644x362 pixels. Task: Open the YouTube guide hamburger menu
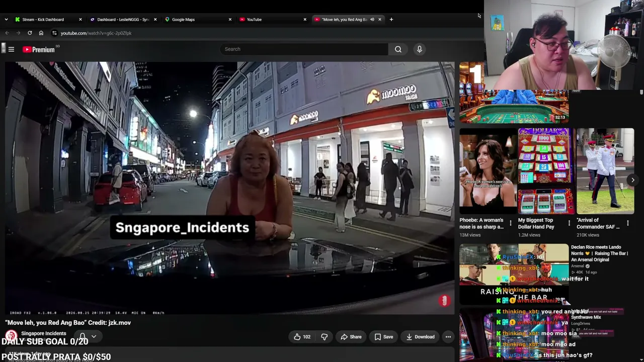(11, 49)
